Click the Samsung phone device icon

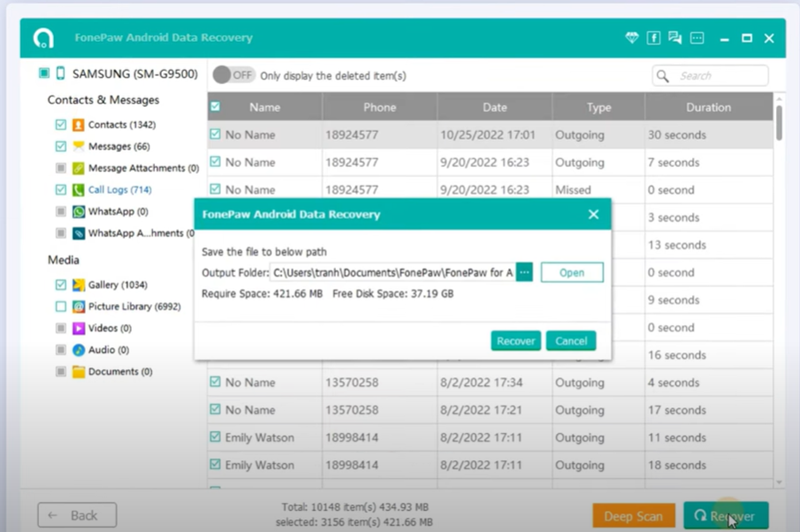point(61,73)
